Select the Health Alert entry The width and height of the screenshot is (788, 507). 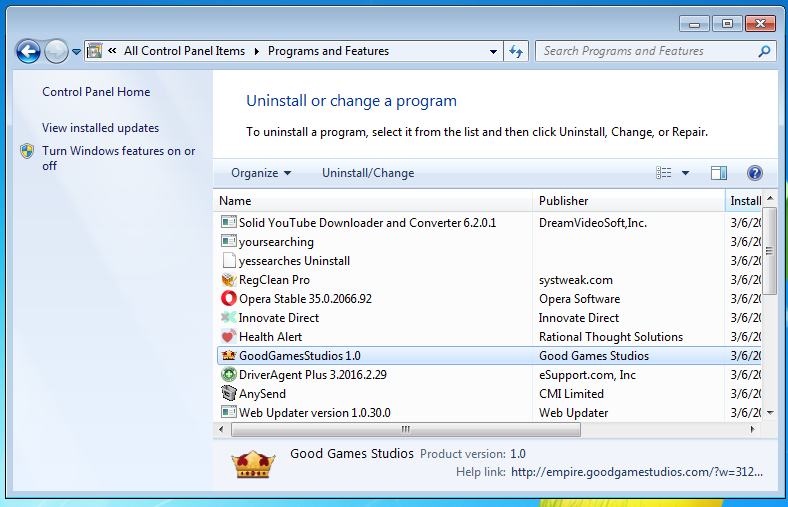tap(270, 337)
